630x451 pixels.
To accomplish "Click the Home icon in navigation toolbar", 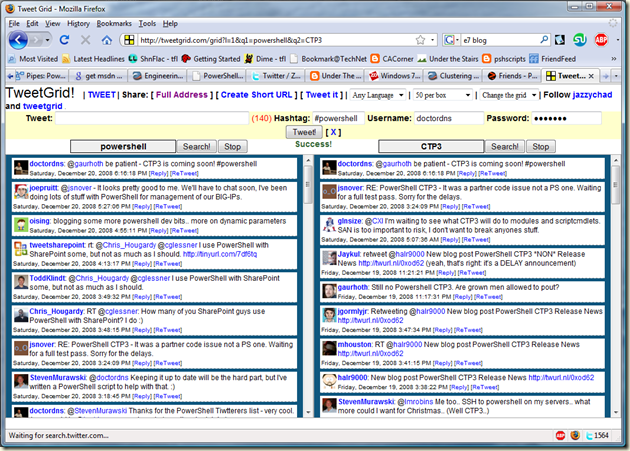I will [106, 41].
